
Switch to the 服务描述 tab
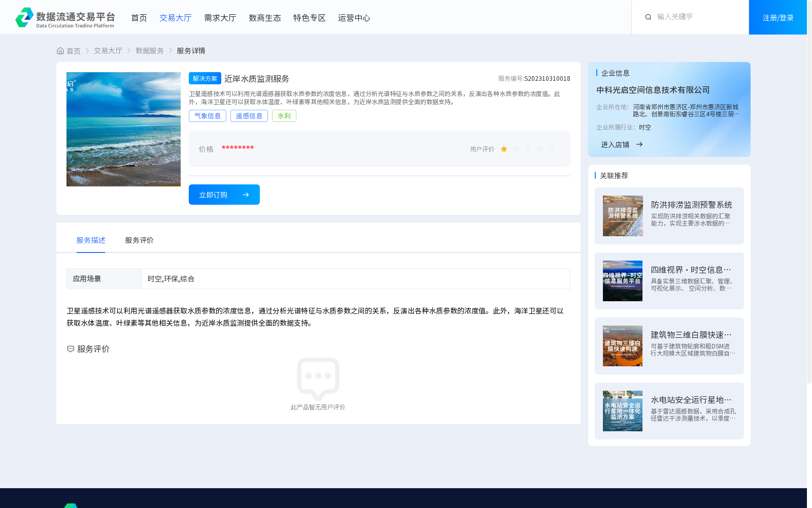[91, 240]
